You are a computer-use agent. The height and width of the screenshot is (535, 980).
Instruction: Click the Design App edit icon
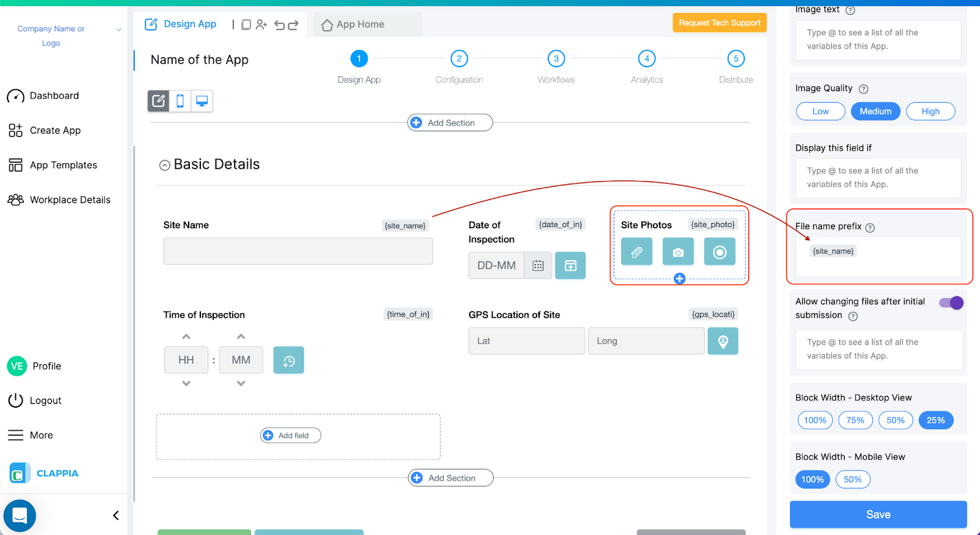(x=151, y=24)
